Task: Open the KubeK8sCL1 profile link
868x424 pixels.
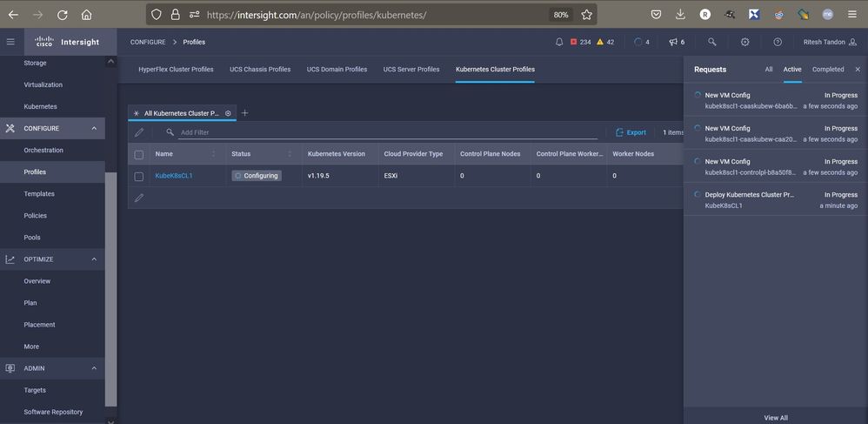Action: pyautogui.click(x=174, y=176)
